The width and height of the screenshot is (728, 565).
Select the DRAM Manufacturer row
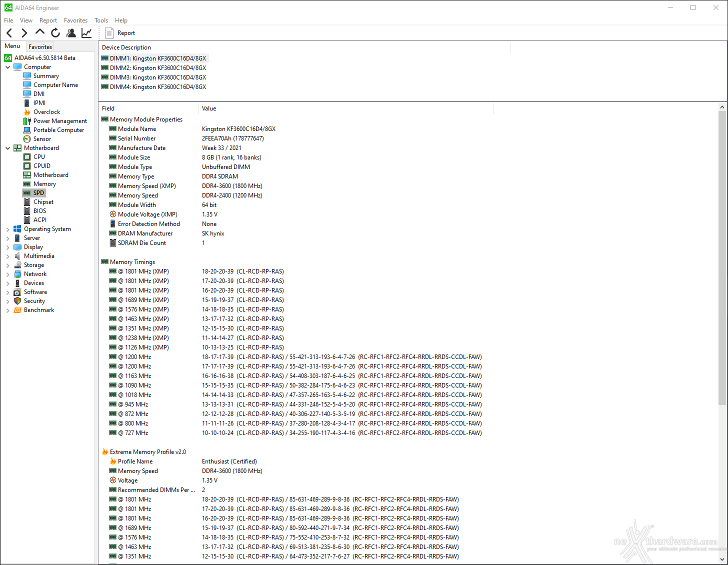296,233
